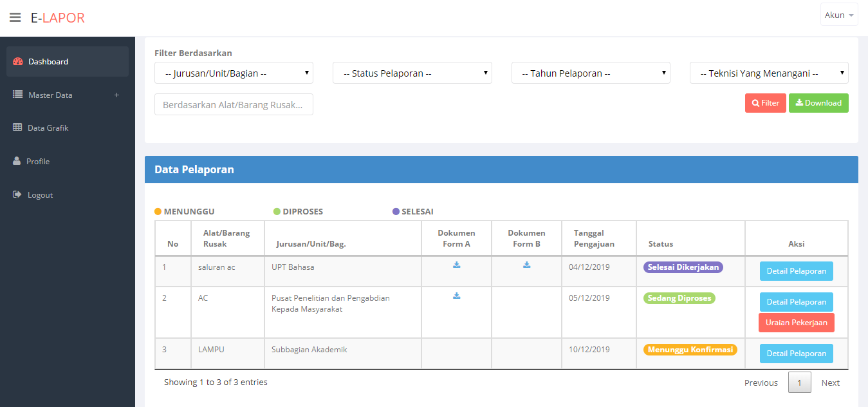Click the red Filter button
Screen dimensions: 868x407
point(766,103)
